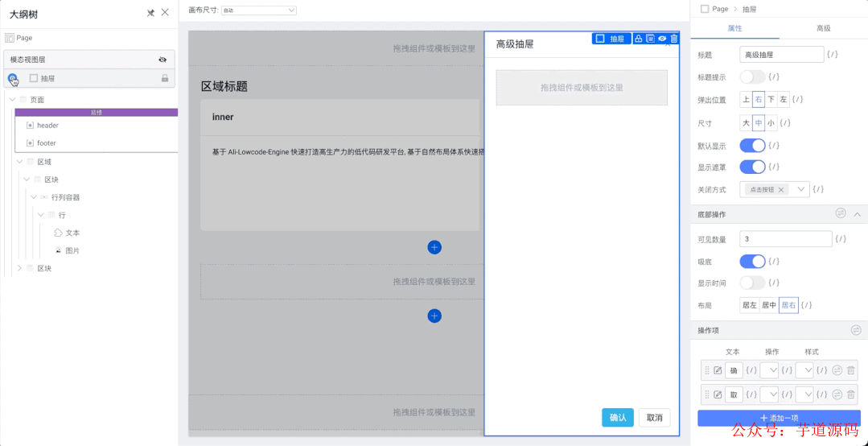Toggle the 默认显示 switch
868x446 pixels.
[x=752, y=146]
